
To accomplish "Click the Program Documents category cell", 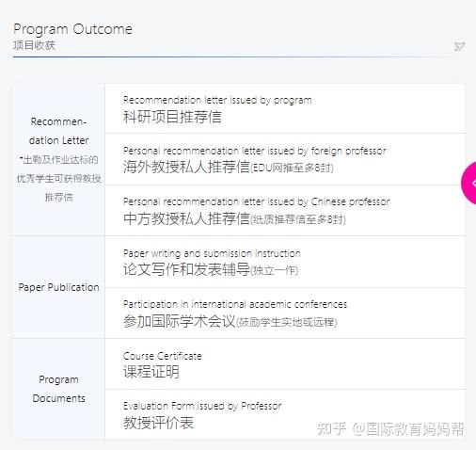I will pos(59,389).
